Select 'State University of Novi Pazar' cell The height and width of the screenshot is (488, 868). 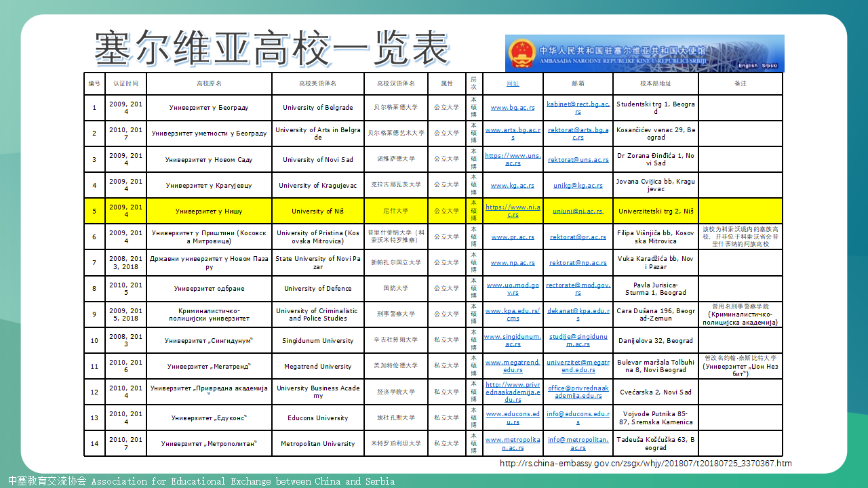click(x=317, y=262)
